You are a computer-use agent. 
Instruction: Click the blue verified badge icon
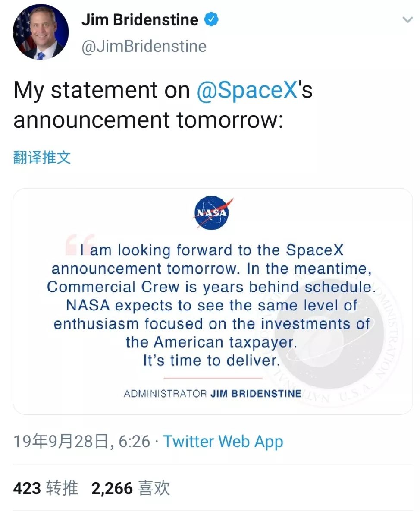click(x=211, y=19)
